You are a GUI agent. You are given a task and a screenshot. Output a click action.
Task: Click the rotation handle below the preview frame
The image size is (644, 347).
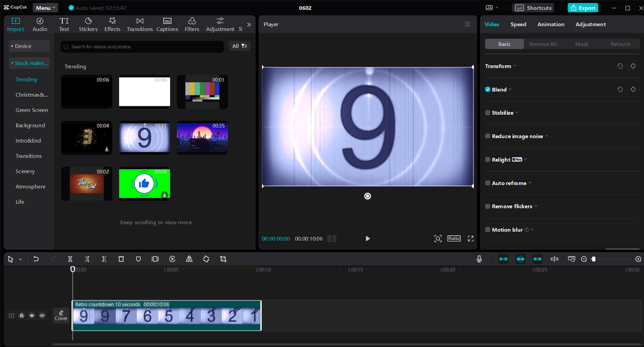coord(367,196)
